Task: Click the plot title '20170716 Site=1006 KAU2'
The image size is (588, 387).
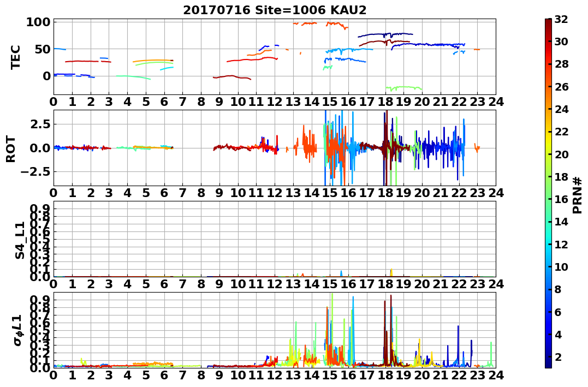Action: (275, 10)
